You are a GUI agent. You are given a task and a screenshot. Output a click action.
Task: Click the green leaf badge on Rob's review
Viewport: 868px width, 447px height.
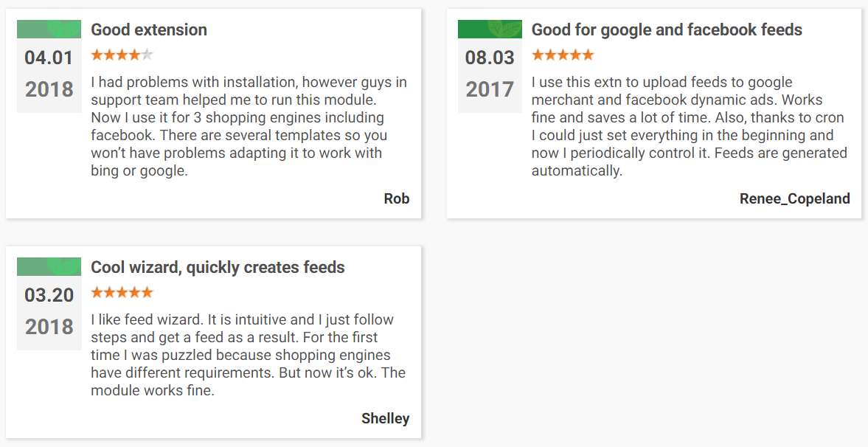[49, 29]
